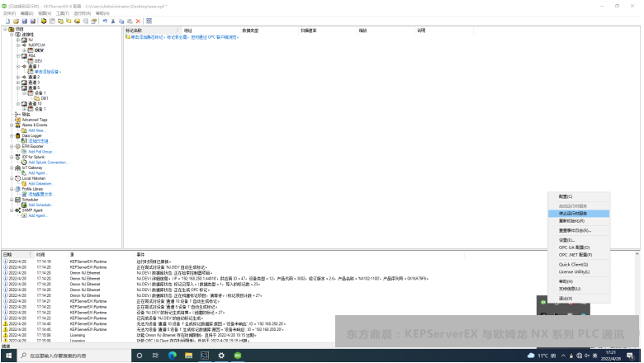The width and height of the screenshot is (644, 363).
Task: Choose License Utility(L) in the context menu
Action: click(579, 271)
